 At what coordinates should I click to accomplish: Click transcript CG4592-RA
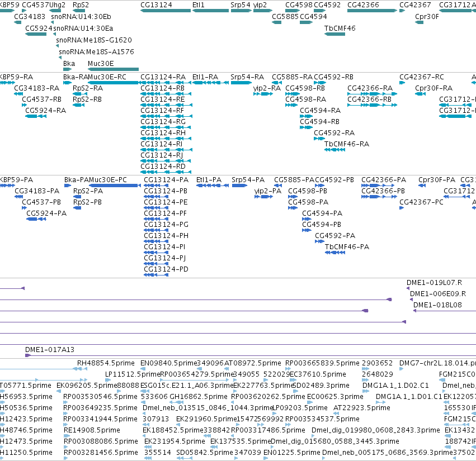[319, 139]
